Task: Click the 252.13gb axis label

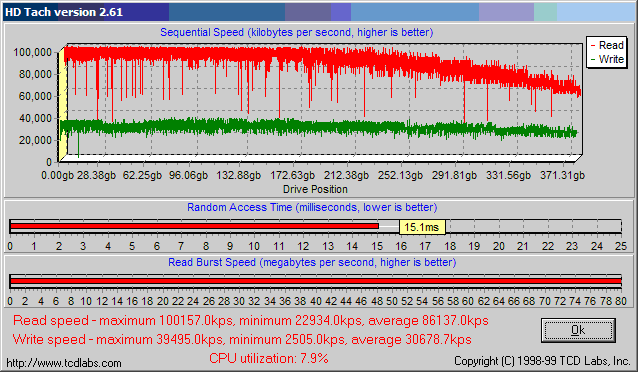Action: [400, 175]
